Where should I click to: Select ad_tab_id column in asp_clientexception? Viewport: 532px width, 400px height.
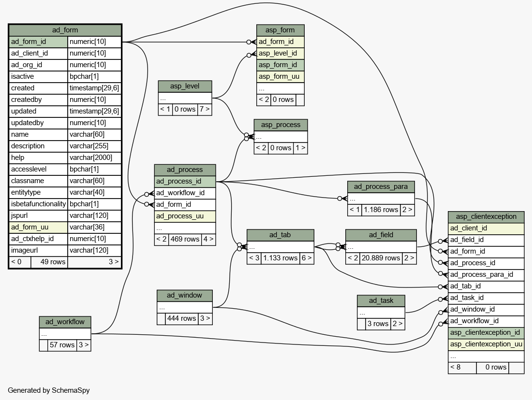pyautogui.click(x=486, y=286)
